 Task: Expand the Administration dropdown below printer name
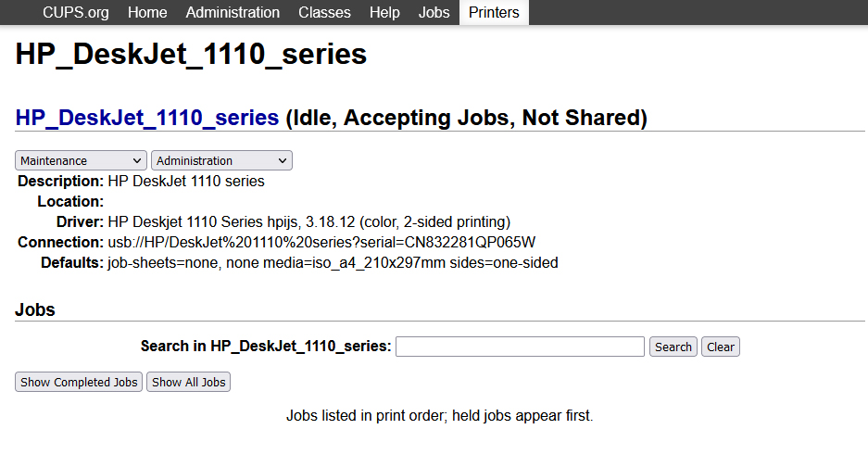[x=221, y=160]
